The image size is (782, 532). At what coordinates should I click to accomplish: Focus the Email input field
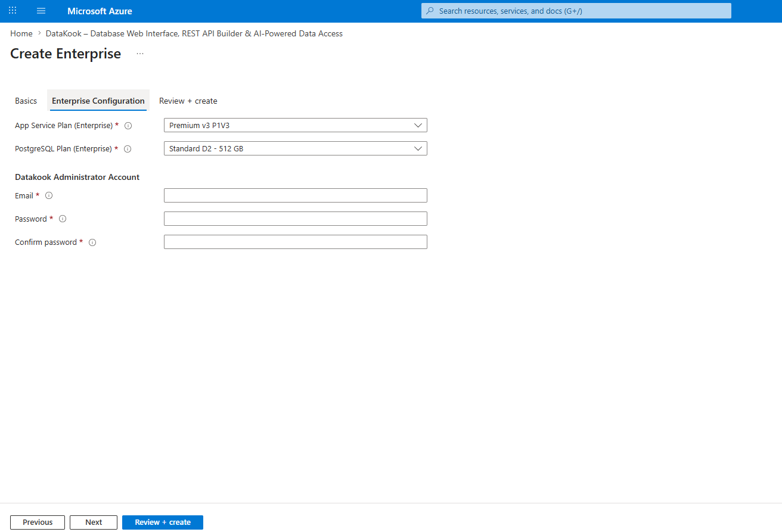click(x=296, y=195)
